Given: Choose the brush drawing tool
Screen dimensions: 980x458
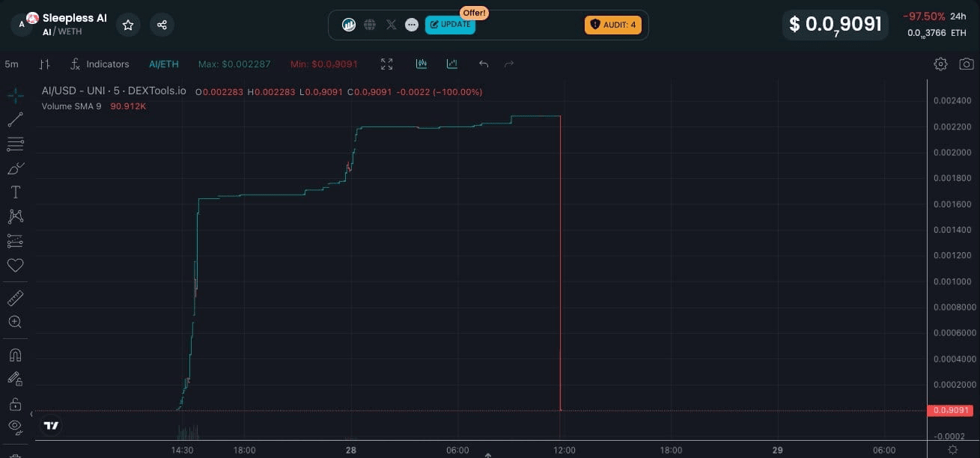Looking at the screenshot, I should (15, 168).
